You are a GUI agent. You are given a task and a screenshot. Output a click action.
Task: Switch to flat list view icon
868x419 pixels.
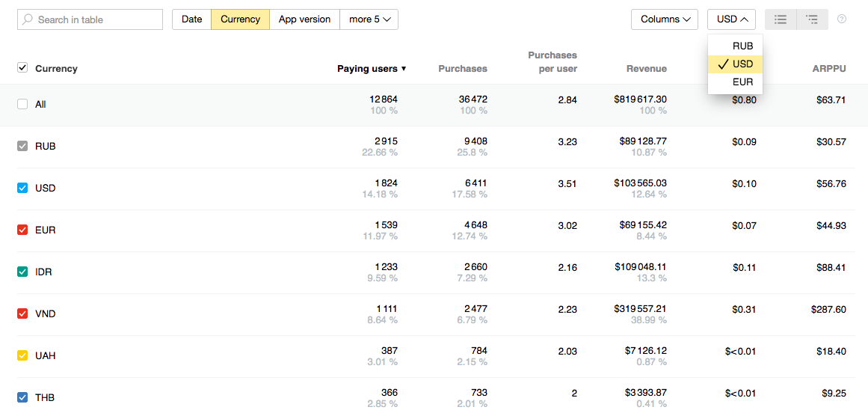pyautogui.click(x=781, y=19)
